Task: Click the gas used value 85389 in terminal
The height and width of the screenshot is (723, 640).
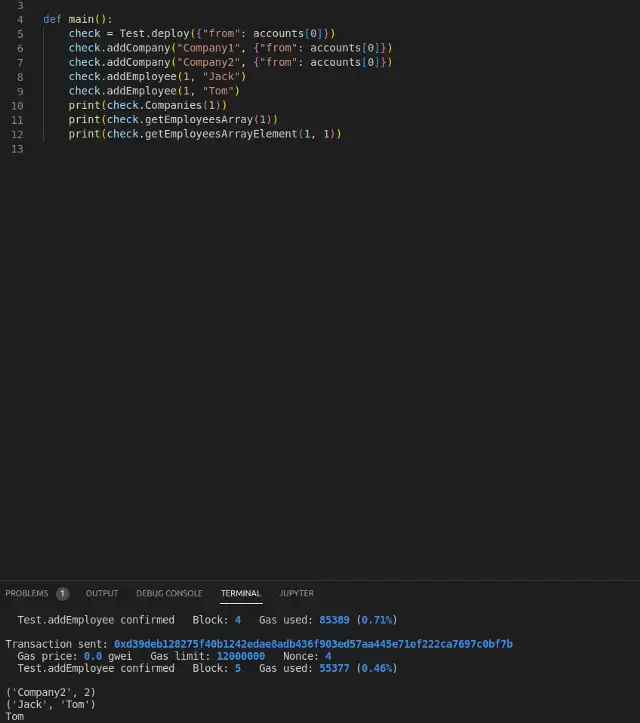Action: pos(334,620)
